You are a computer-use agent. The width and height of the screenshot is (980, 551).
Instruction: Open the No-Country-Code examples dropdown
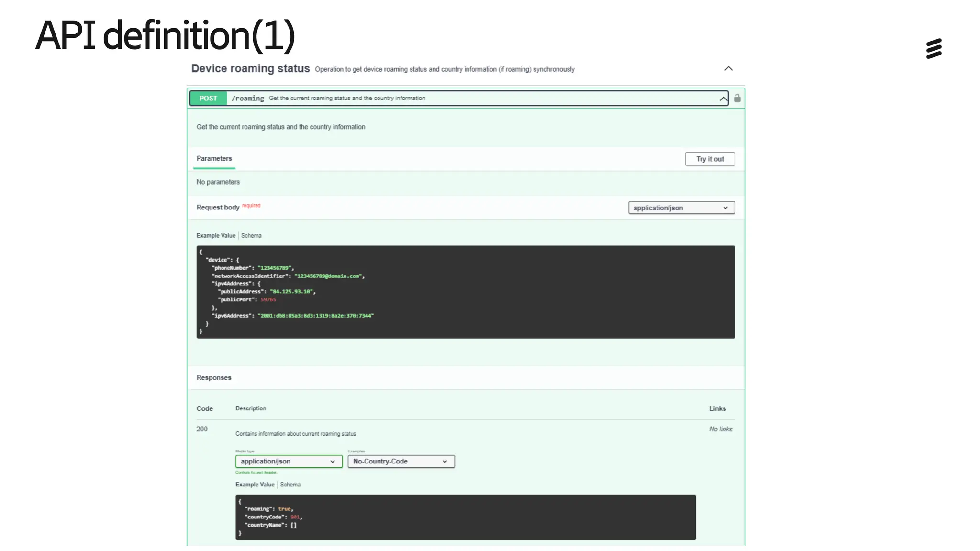pos(401,461)
